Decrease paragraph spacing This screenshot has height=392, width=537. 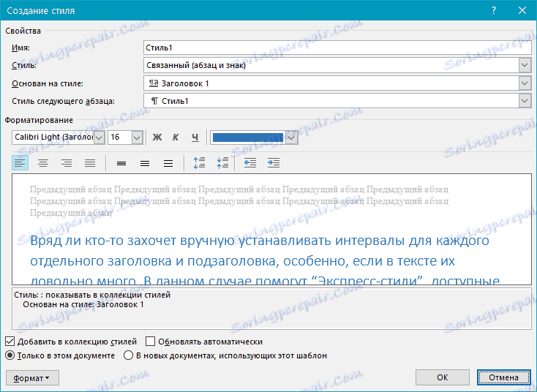pyautogui.click(x=222, y=163)
